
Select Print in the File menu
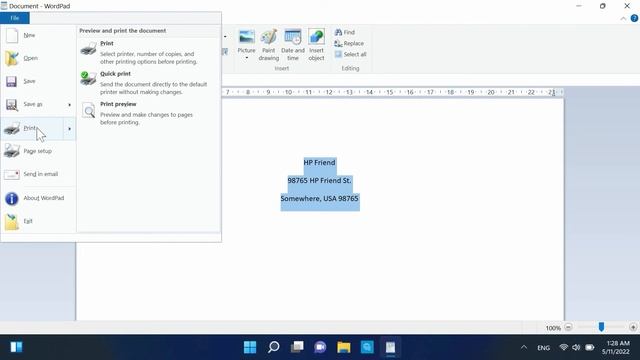click(33, 129)
